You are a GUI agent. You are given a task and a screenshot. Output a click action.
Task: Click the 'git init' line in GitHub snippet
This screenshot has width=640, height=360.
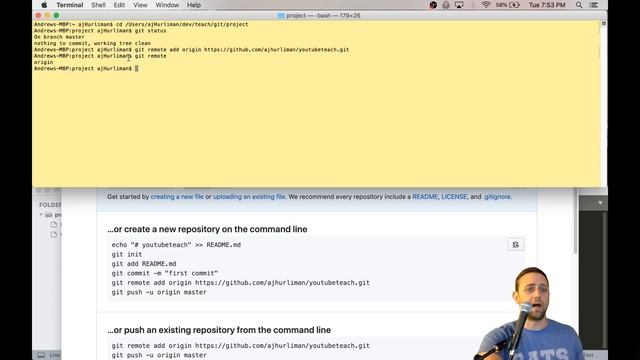127,254
